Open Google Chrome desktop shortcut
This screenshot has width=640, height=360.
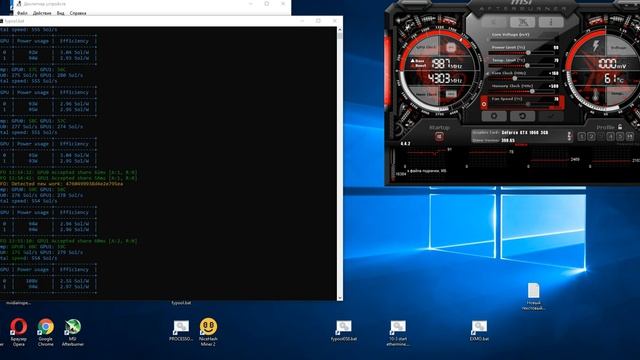click(x=46, y=332)
